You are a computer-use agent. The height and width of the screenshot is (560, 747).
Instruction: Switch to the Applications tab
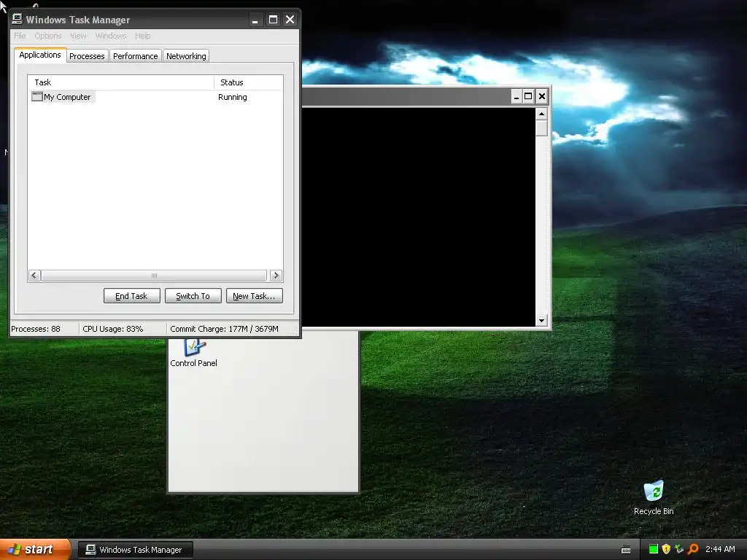coord(40,55)
